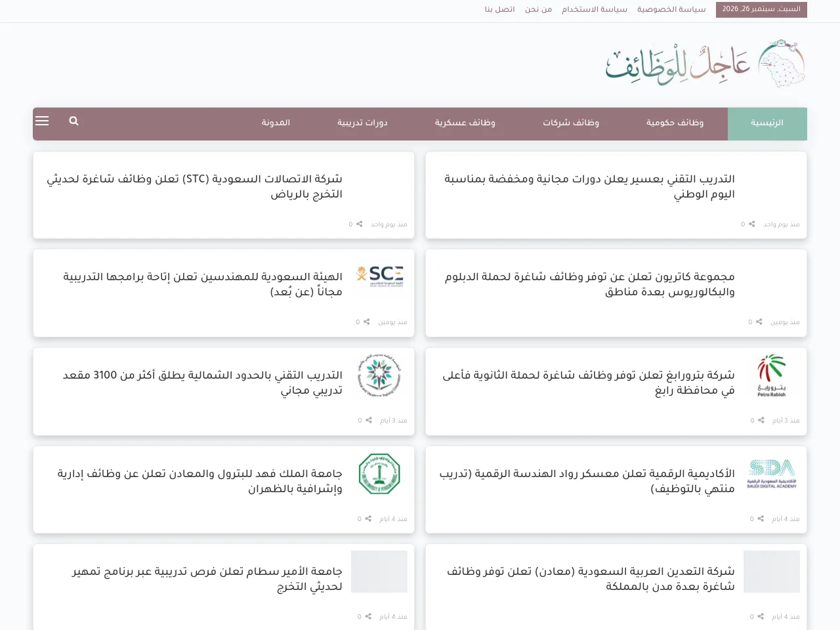
Task: Open the دورات تدريبية menu item
Action: 362,123
